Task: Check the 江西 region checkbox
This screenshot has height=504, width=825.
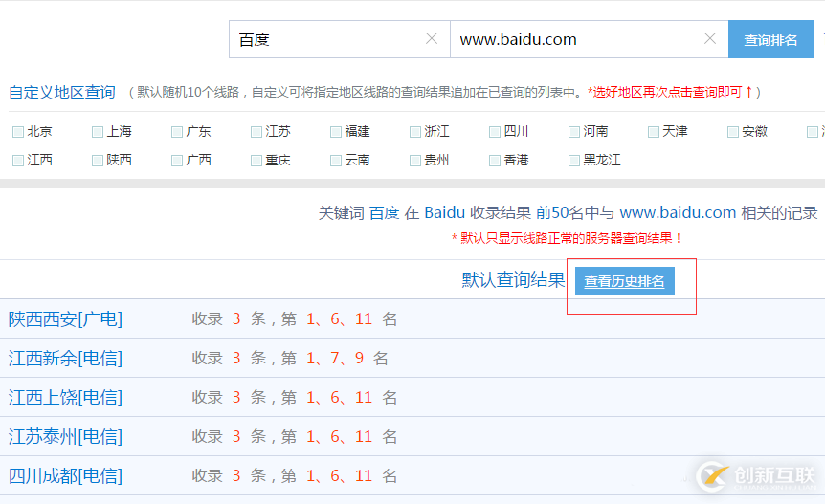Action: pos(18,161)
